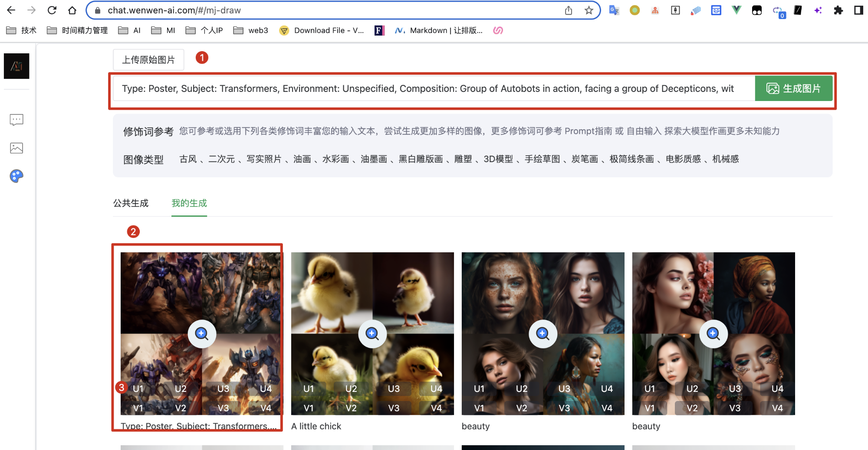Image resolution: width=868 pixels, height=450 pixels.
Task: Open the MI bookmarks folder
Action: [x=163, y=30]
